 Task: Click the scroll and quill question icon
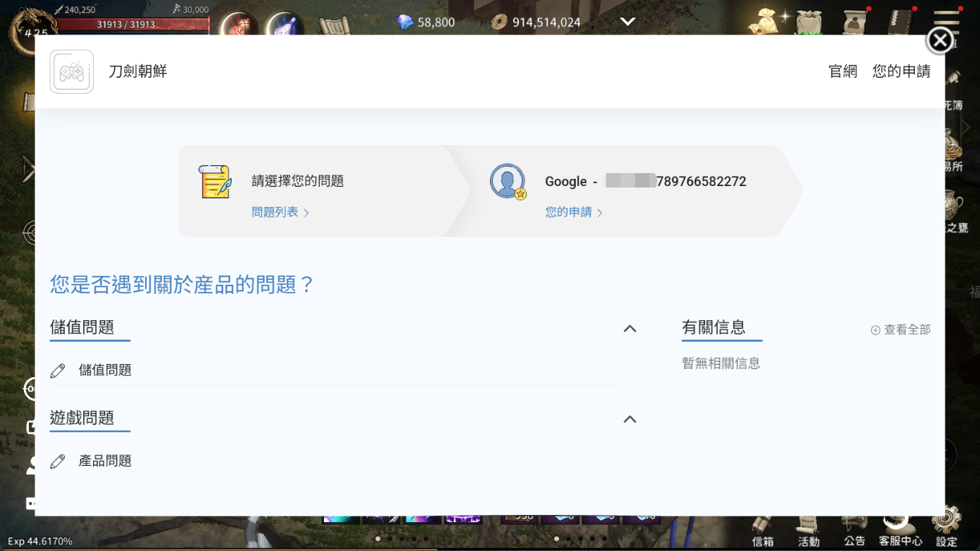pyautogui.click(x=214, y=181)
